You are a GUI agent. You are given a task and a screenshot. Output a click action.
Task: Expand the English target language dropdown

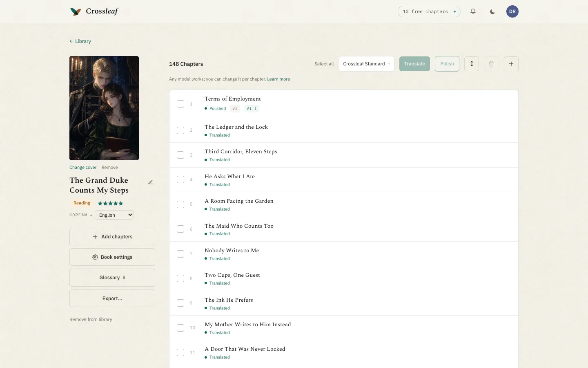tap(114, 215)
